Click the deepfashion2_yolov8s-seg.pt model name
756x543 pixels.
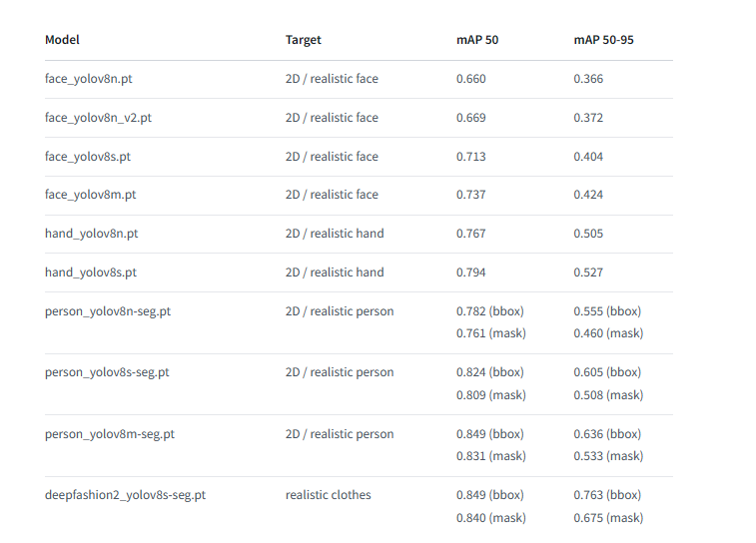[125, 495]
